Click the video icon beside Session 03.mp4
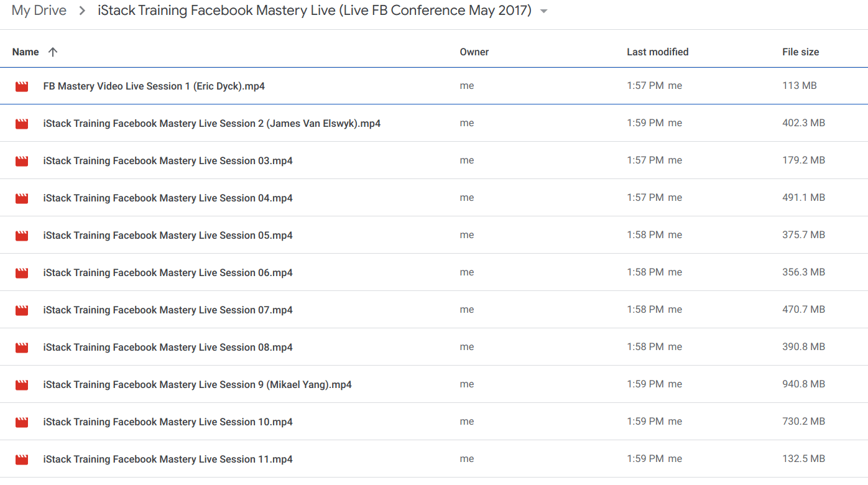Screen dimensions: 868x485 pyautogui.click(x=22, y=161)
